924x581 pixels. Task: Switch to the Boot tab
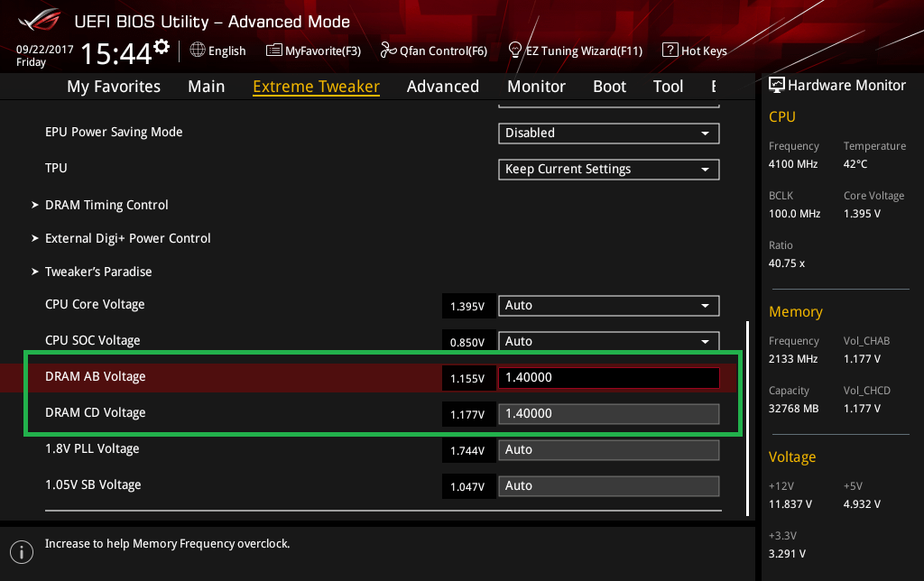(609, 87)
